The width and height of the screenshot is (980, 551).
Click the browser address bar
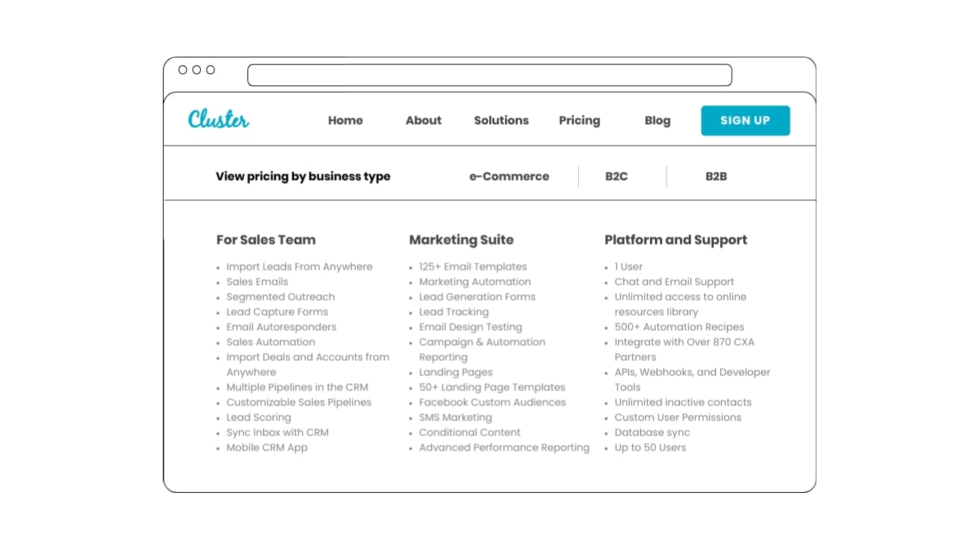490,75
